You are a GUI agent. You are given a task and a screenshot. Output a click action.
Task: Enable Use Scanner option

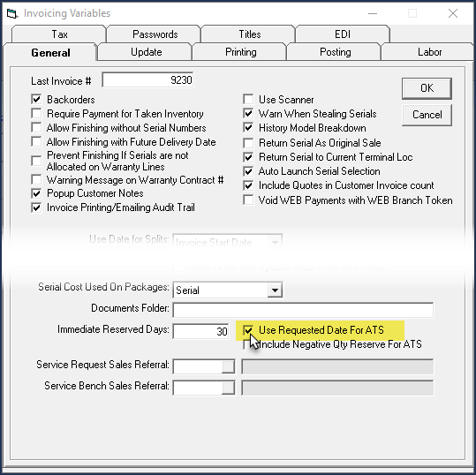point(248,99)
